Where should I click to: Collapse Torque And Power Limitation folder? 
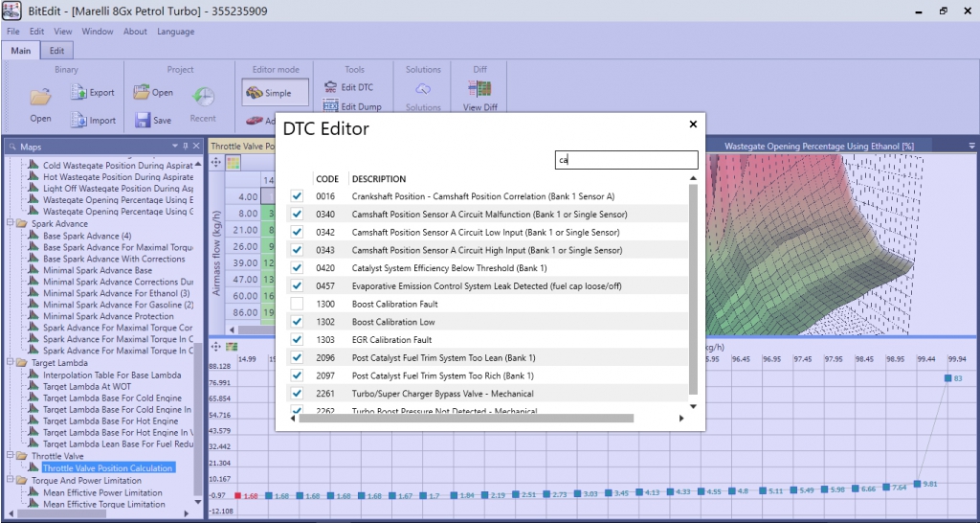coord(10,481)
